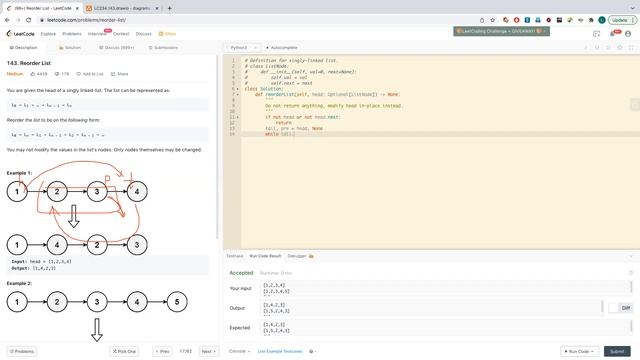
Task: Open Discuss in the top navigation
Action: 143,34
